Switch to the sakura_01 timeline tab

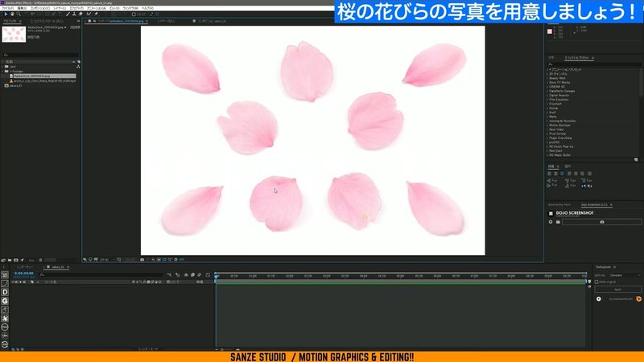click(58, 267)
